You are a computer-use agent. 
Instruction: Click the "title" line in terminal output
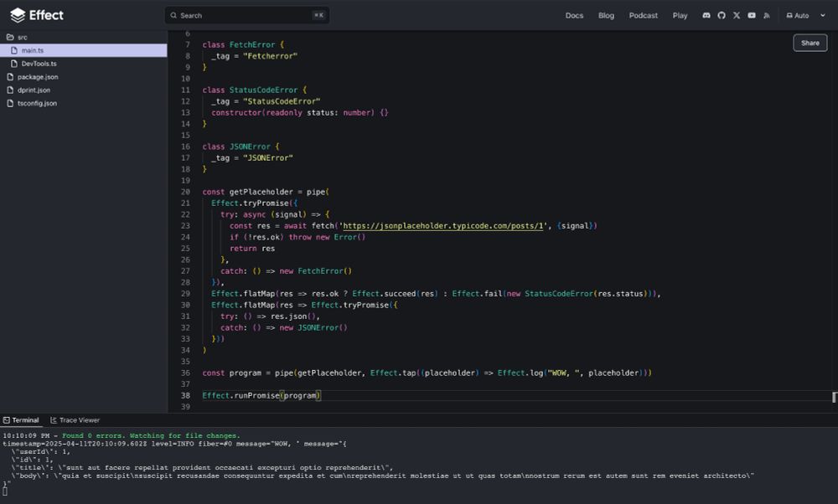pos(203,468)
